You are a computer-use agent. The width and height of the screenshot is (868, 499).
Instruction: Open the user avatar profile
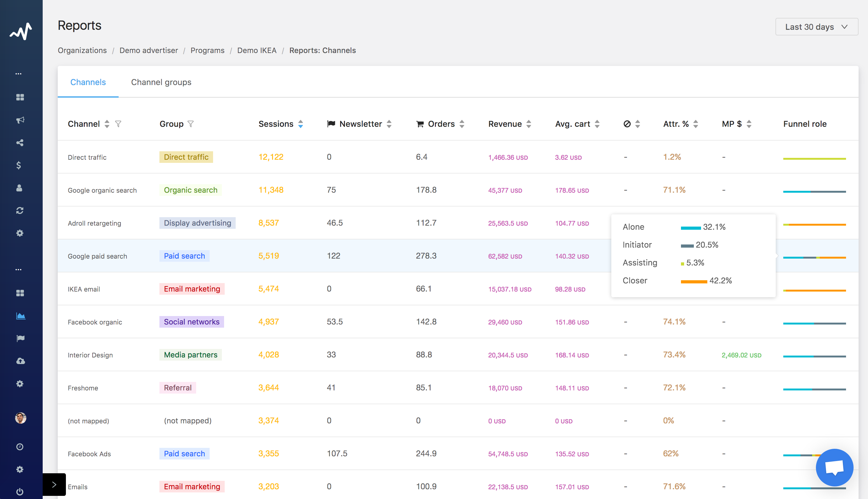click(21, 418)
